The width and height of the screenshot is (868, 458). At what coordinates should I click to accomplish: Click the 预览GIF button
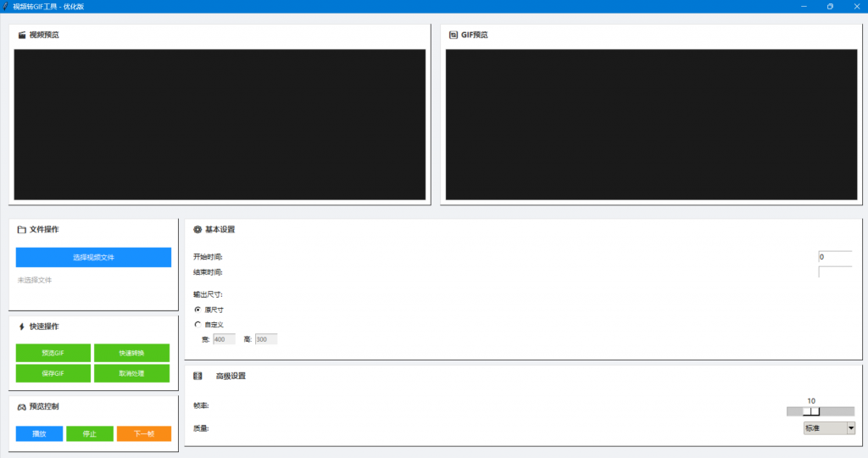pos(53,353)
